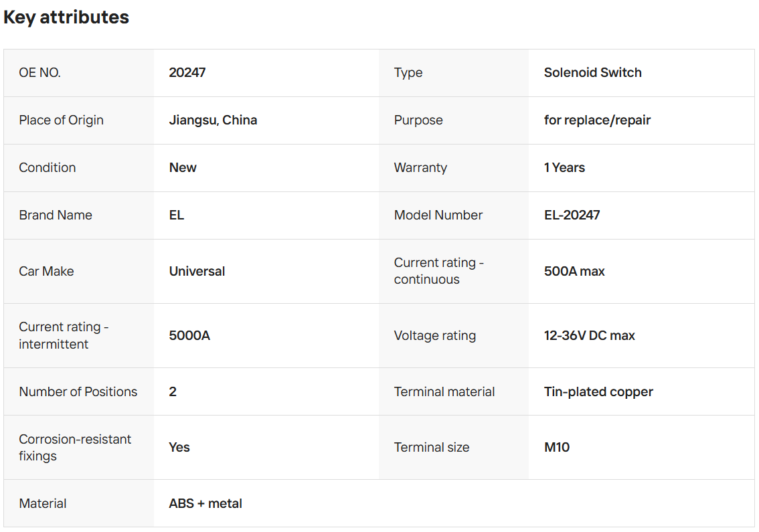Click the Tin-plated copper terminal material

pos(598,391)
